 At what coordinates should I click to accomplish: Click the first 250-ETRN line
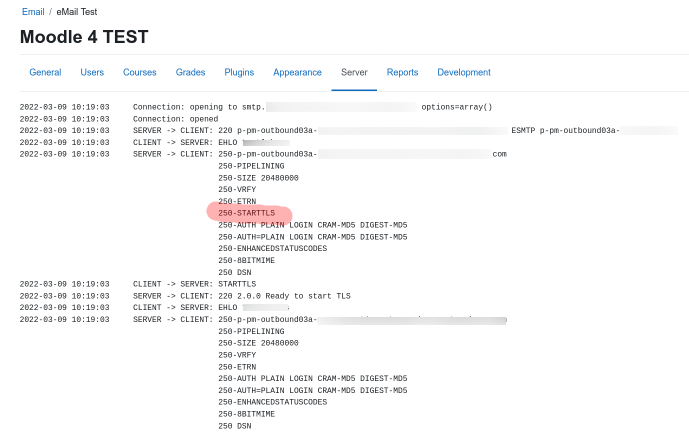point(237,202)
